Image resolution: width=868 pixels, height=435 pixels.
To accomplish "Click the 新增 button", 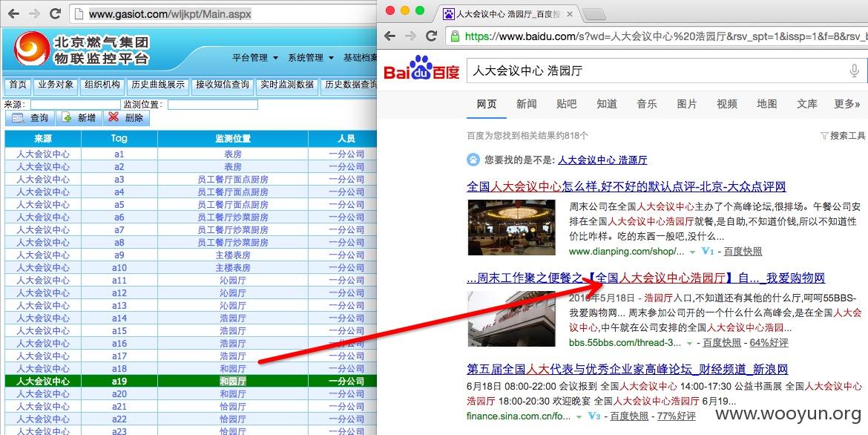I will click(x=79, y=118).
